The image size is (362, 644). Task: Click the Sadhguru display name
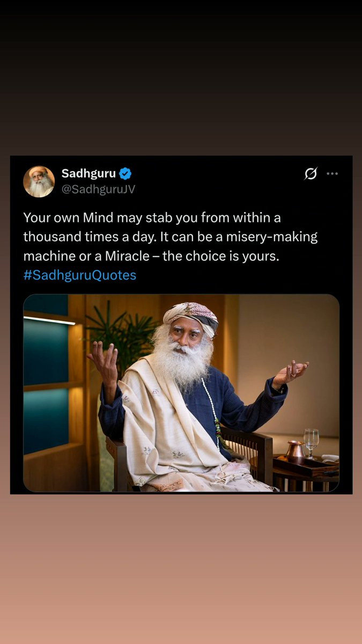pyautogui.click(x=88, y=173)
